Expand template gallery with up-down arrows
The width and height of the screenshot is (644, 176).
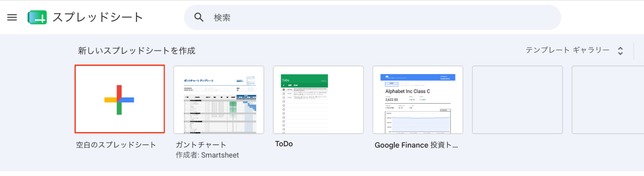pos(620,51)
